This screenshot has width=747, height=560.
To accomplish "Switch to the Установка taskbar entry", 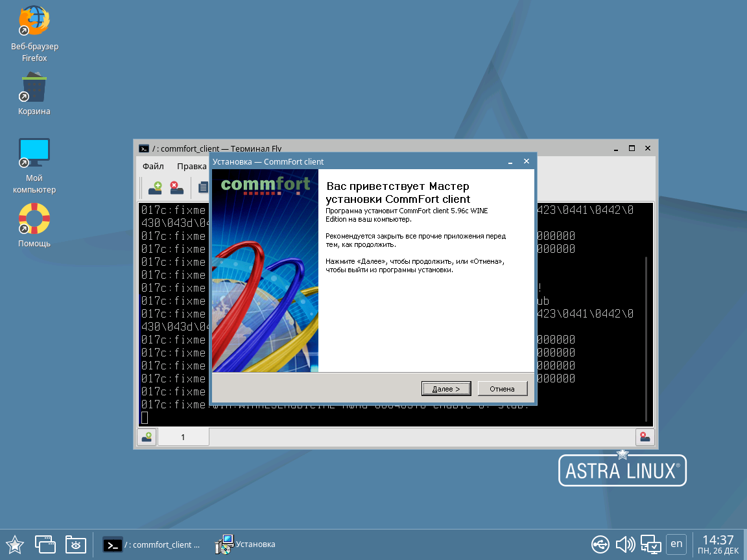I will click(246, 544).
